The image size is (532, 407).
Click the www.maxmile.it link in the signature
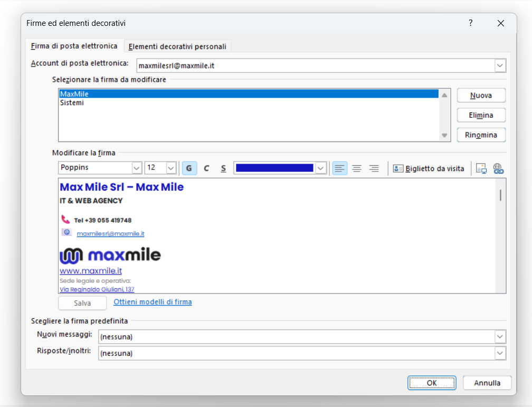click(x=91, y=270)
